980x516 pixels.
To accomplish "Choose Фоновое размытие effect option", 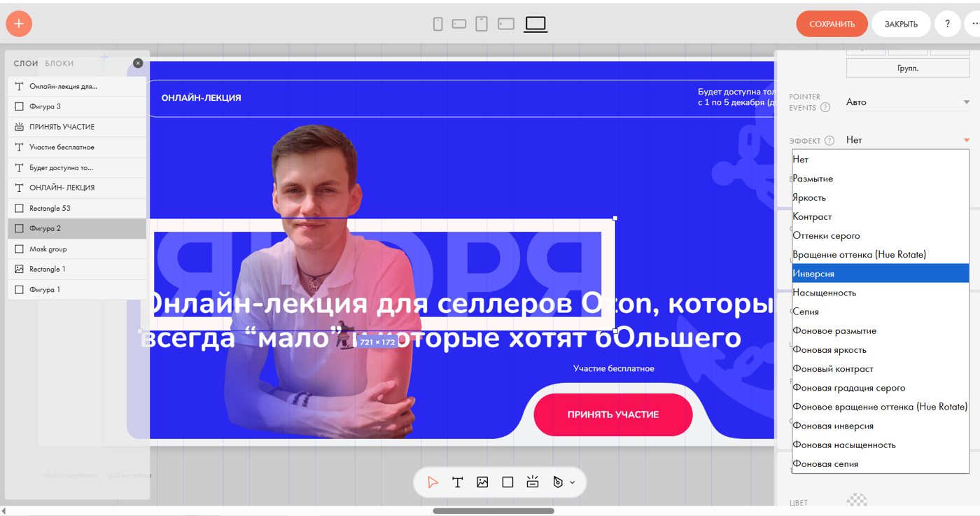I will pos(881,330).
